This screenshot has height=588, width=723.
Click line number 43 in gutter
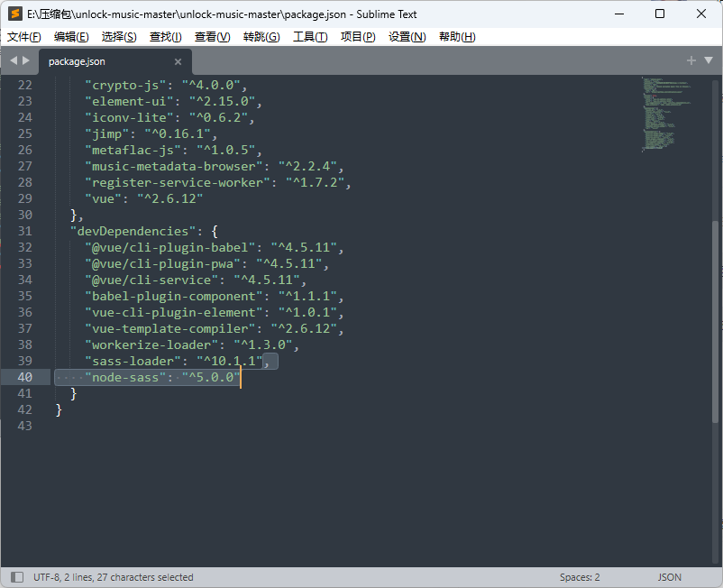[x=25, y=426]
